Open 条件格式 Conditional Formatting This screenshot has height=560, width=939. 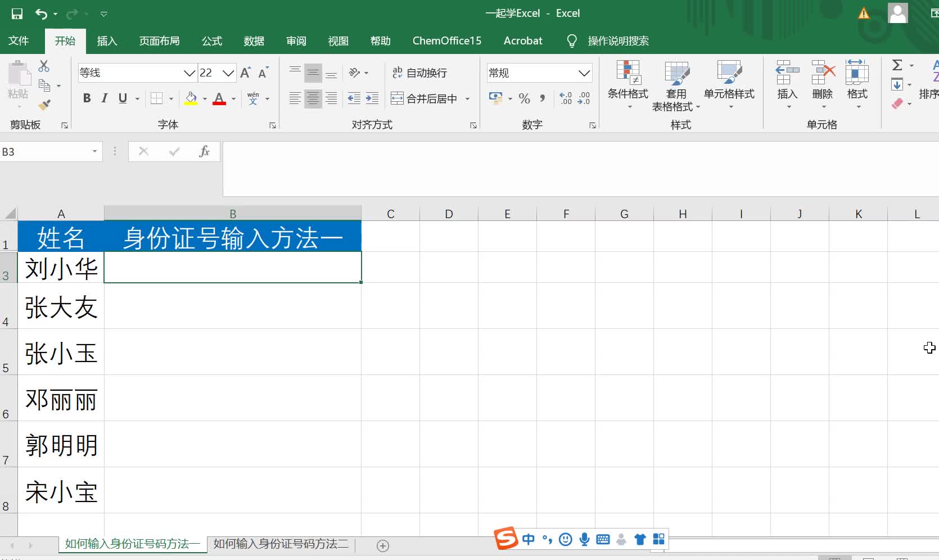[628, 85]
